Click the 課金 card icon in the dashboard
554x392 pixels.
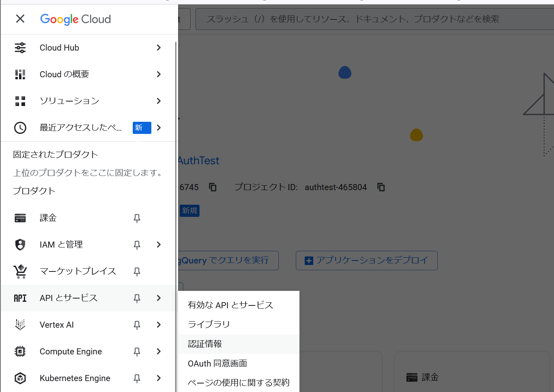tap(412, 377)
